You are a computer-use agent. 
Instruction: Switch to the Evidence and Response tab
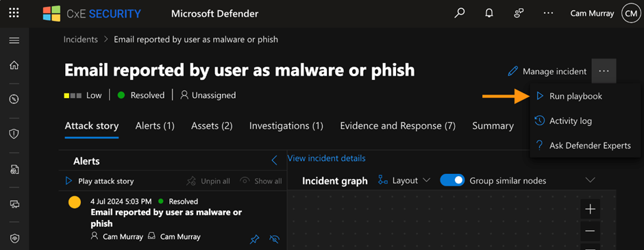[397, 126]
